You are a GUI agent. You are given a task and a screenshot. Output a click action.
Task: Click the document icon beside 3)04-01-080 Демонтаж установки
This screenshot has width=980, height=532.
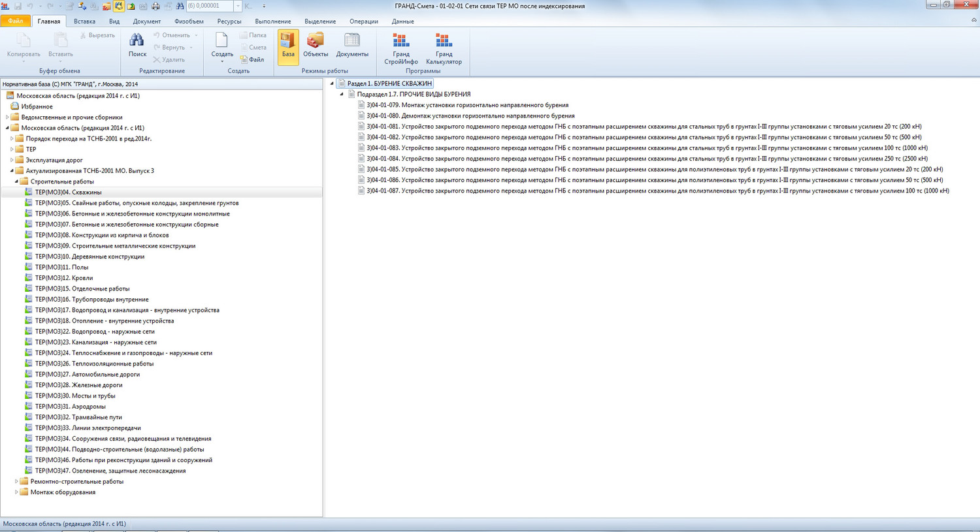(x=361, y=116)
